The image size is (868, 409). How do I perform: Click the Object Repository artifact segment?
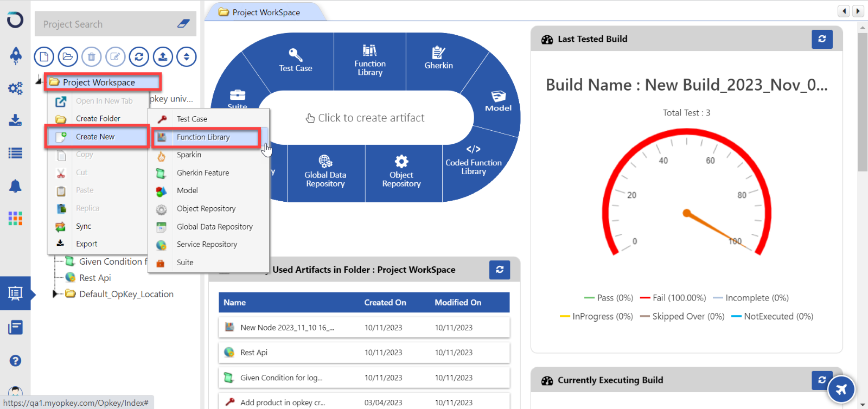tap(401, 172)
